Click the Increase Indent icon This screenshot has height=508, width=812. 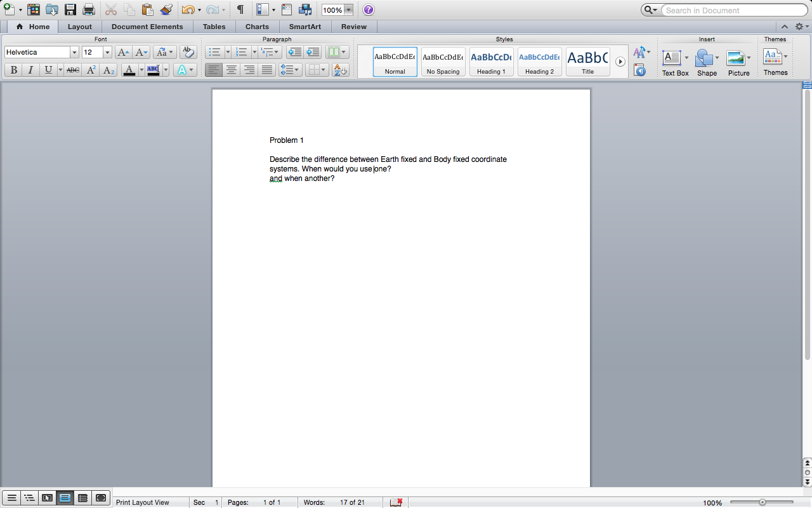pyautogui.click(x=312, y=52)
